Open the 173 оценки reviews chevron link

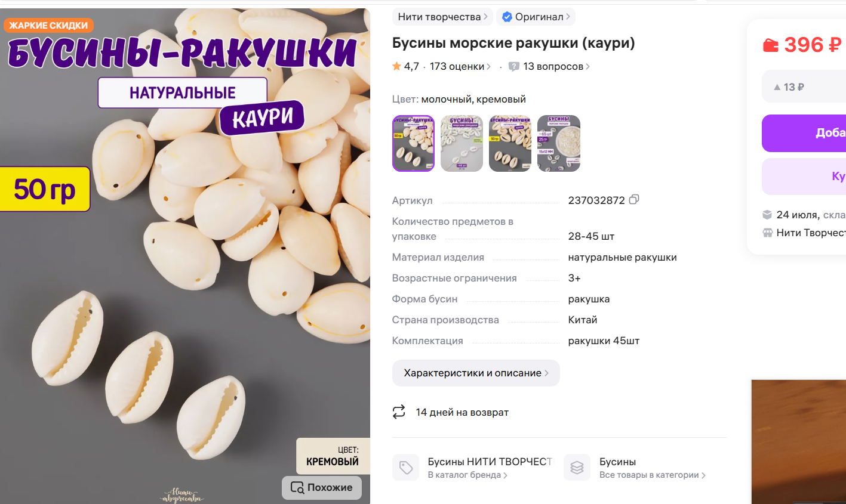click(x=460, y=66)
